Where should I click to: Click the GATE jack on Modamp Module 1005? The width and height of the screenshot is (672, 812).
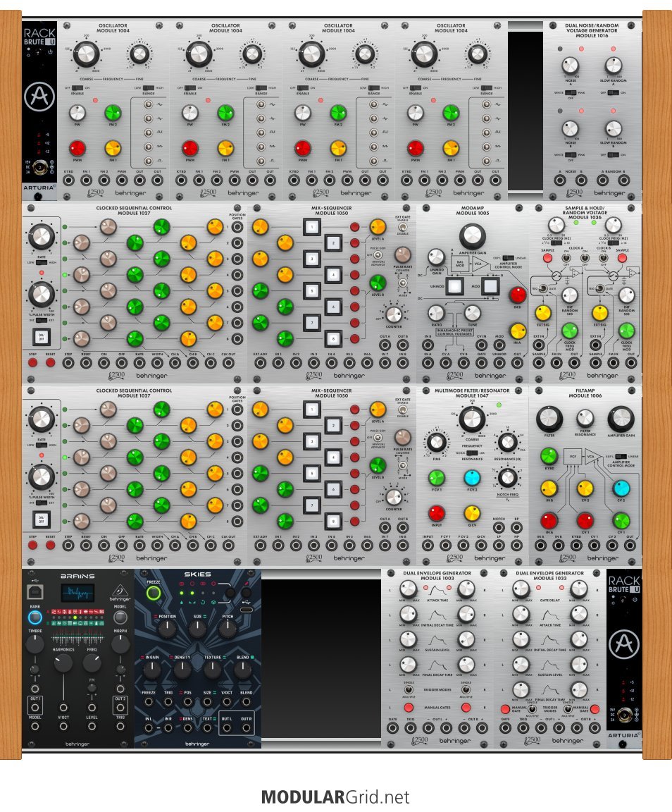point(481,362)
